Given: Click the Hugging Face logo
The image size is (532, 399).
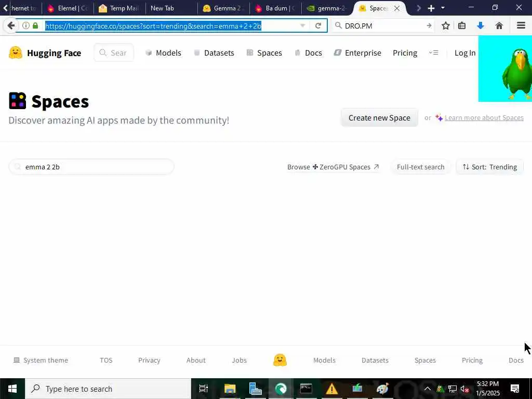Looking at the screenshot, I should (x=45, y=53).
